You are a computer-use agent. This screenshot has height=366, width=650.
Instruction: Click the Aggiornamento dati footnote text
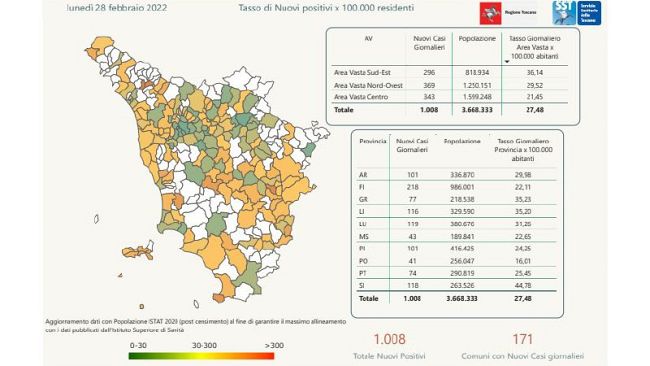(195, 326)
